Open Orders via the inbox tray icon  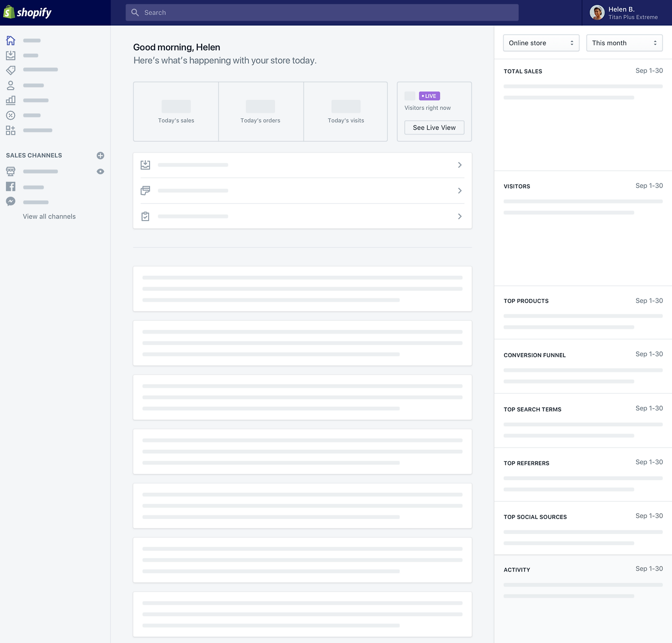coord(10,55)
